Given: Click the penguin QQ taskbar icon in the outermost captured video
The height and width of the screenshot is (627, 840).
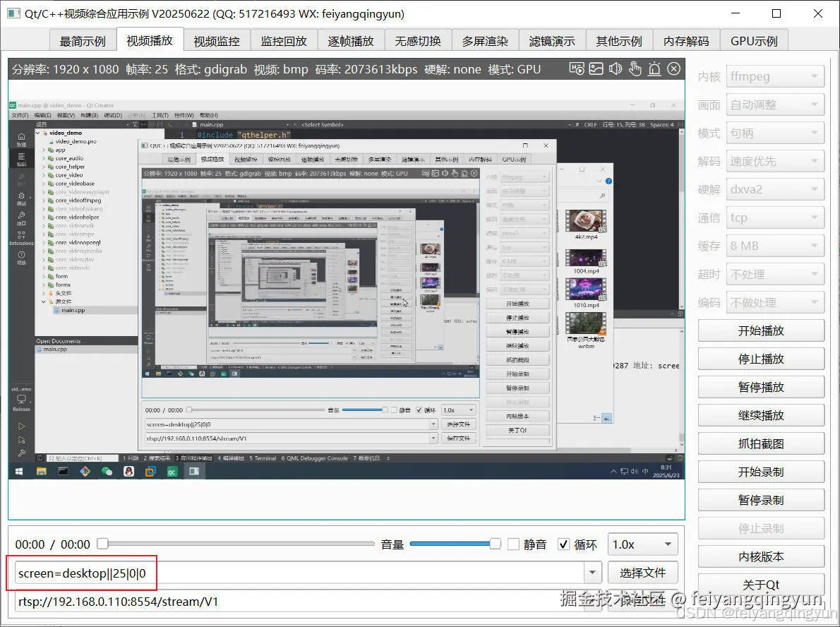Looking at the screenshot, I should point(128,471).
